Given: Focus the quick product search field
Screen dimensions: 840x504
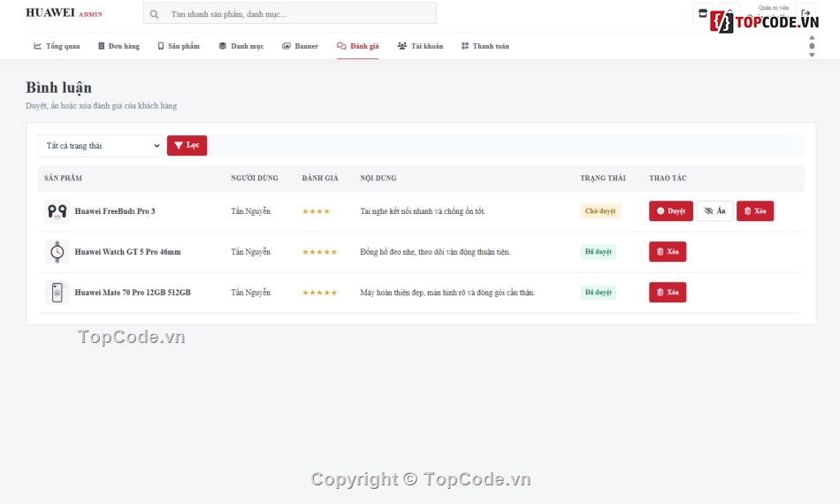Looking at the screenshot, I should click(x=290, y=13).
